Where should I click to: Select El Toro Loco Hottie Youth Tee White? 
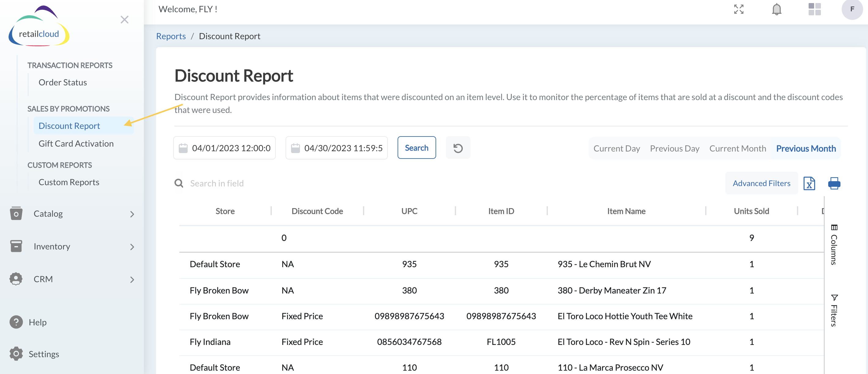click(x=625, y=316)
